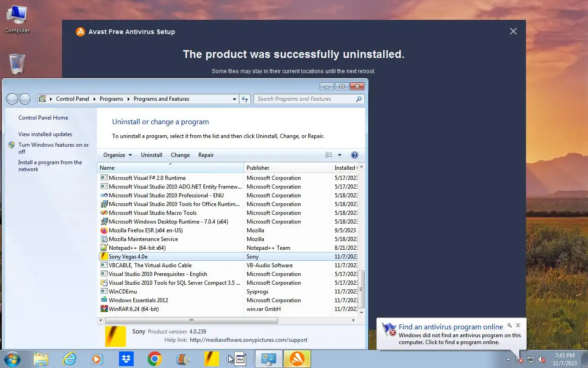Switch to the Avast Setup taskbar button

pyautogui.click(x=297, y=359)
